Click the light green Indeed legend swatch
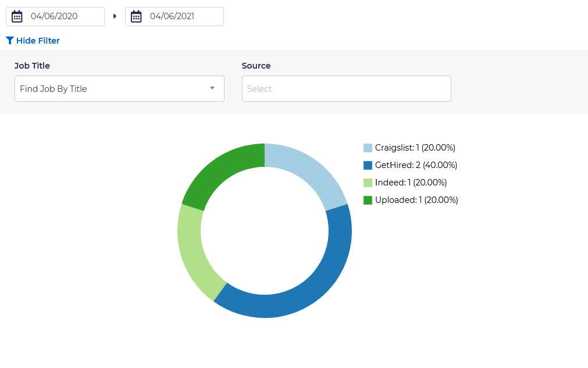The image size is (588, 368). click(x=368, y=183)
